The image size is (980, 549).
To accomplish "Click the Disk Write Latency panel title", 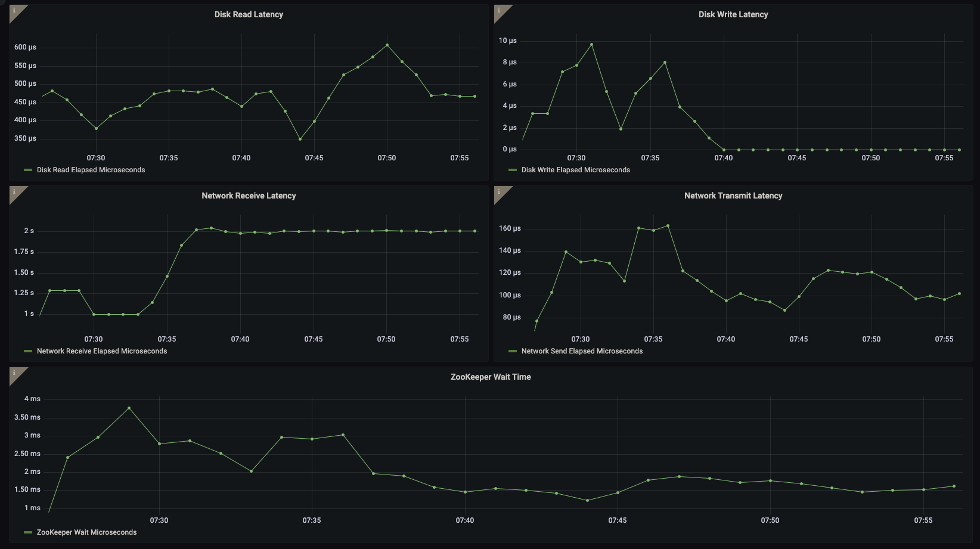I will (x=733, y=14).
